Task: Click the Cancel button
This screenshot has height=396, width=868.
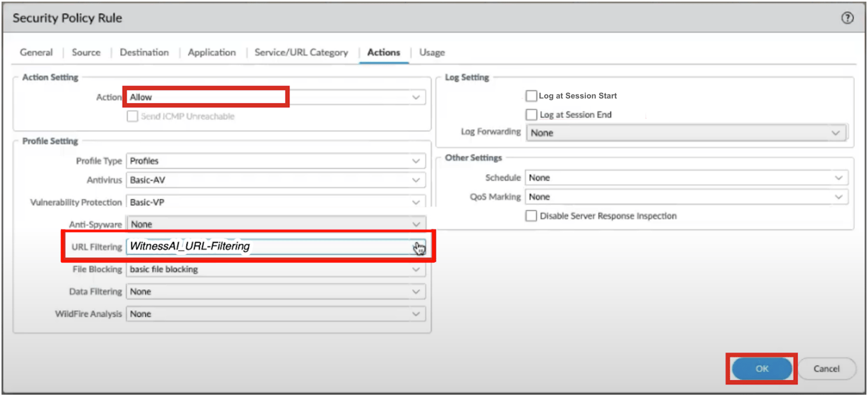Action: click(826, 369)
